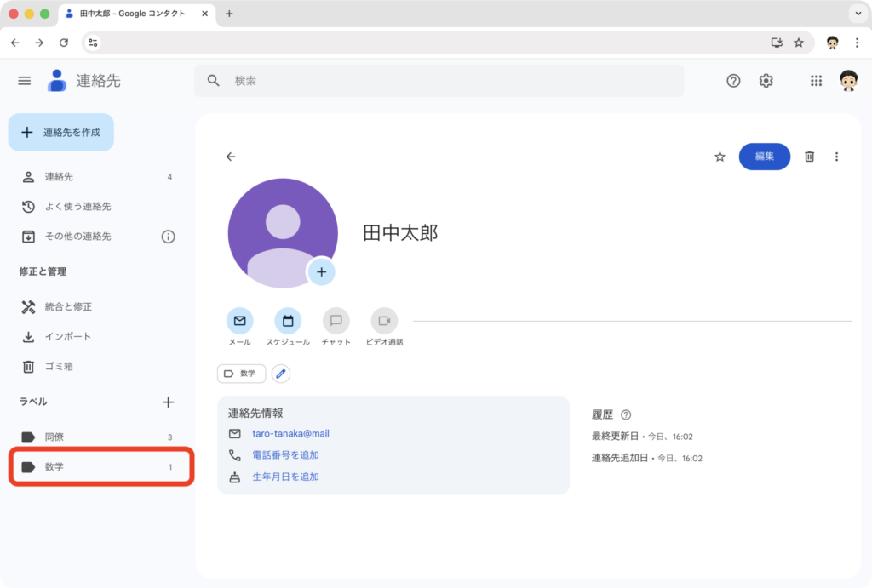Open the more options three-dot menu
This screenshot has height=588, width=872.
click(836, 157)
